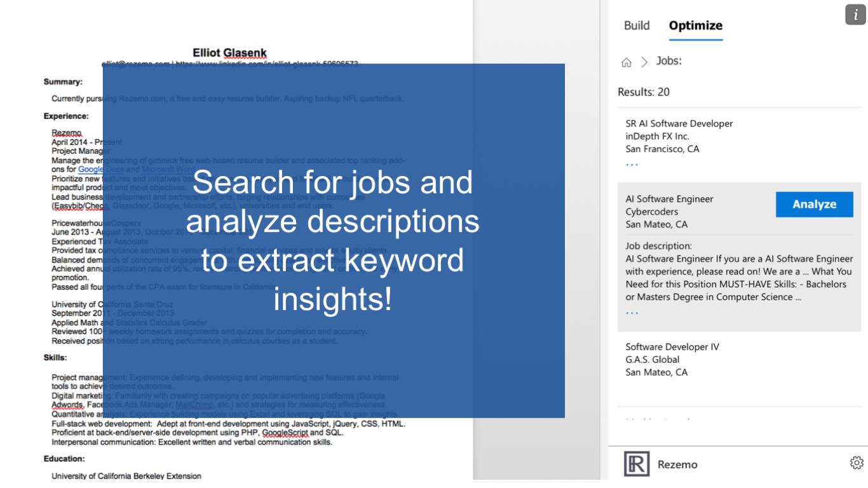Image resolution: width=868 pixels, height=488 pixels.
Task: Expand ellipsis under SR AI Software Developer
Action: pos(632,164)
